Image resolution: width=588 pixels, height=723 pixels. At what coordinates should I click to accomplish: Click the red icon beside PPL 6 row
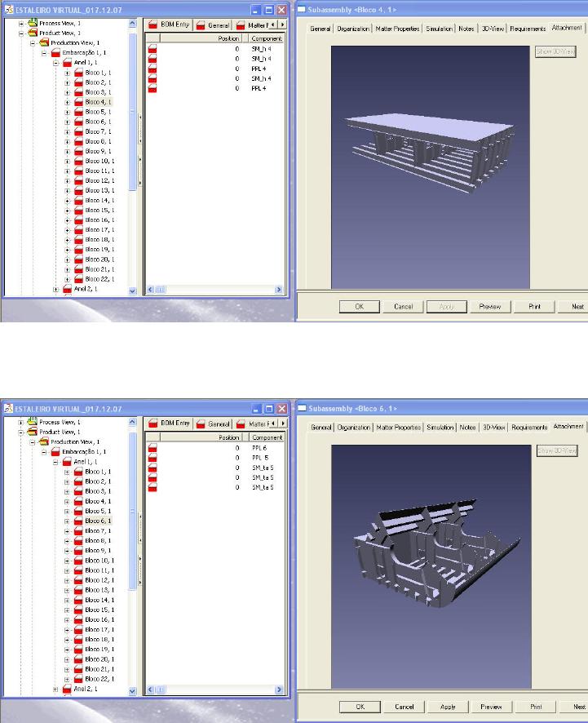pyautogui.click(x=152, y=449)
